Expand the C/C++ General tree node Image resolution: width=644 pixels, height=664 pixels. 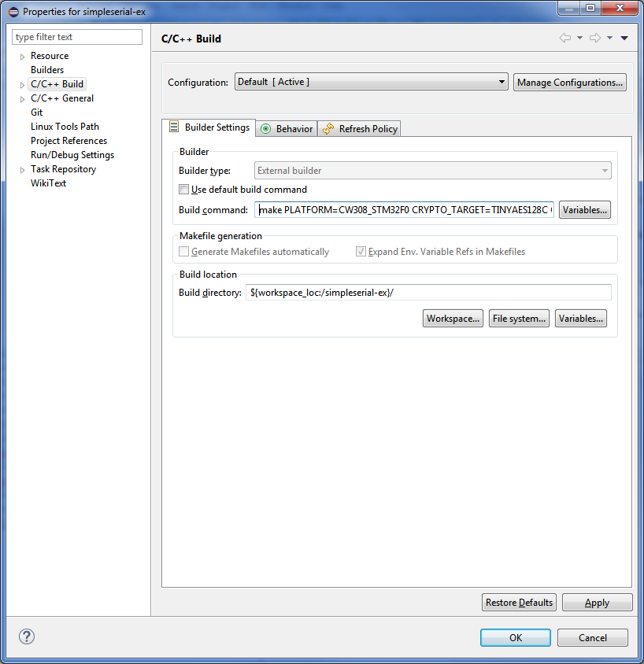pos(22,99)
